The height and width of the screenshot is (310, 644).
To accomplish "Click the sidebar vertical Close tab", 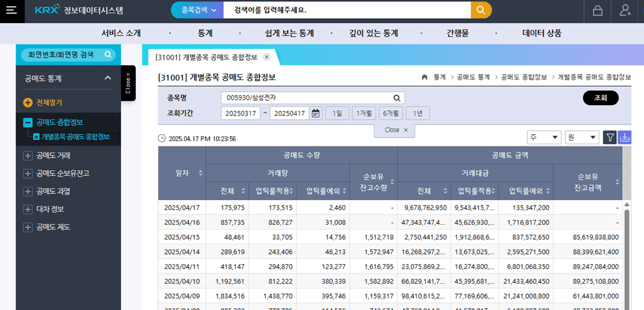I will tap(128, 83).
